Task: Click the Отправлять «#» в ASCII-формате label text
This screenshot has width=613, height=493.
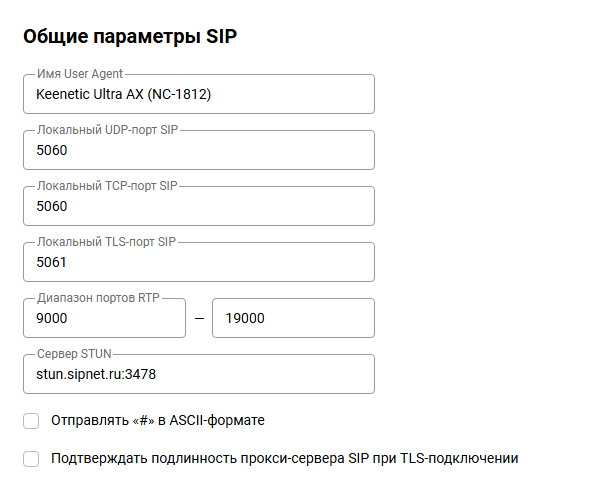Action: point(158,421)
